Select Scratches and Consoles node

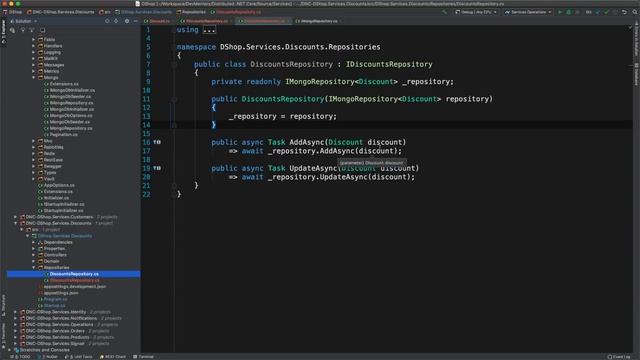tap(44, 350)
